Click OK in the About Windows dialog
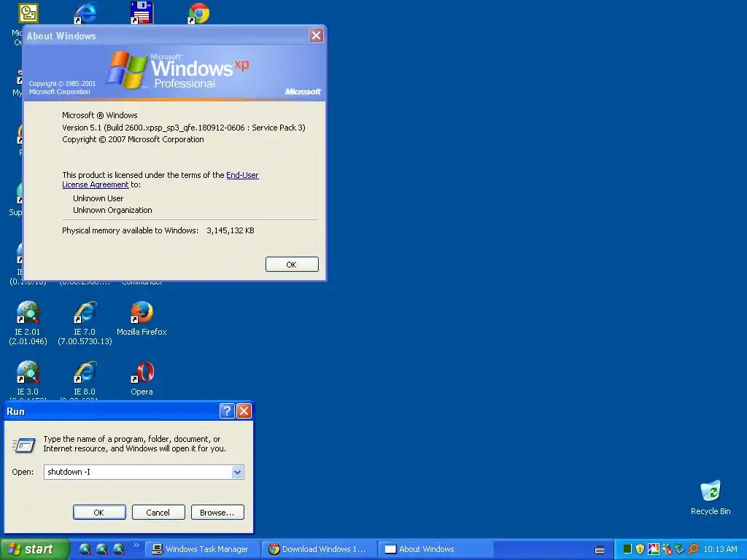This screenshot has width=747, height=560. coord(292,264)
